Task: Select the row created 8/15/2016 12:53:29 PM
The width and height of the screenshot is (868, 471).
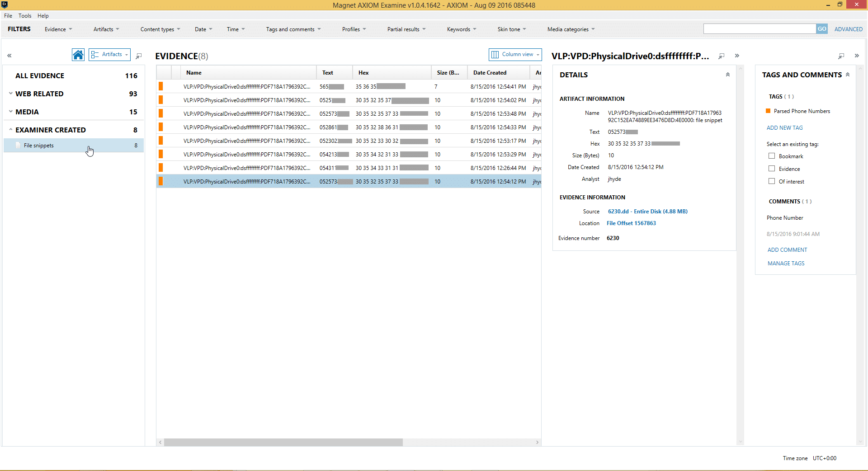Action: [349, 154]
